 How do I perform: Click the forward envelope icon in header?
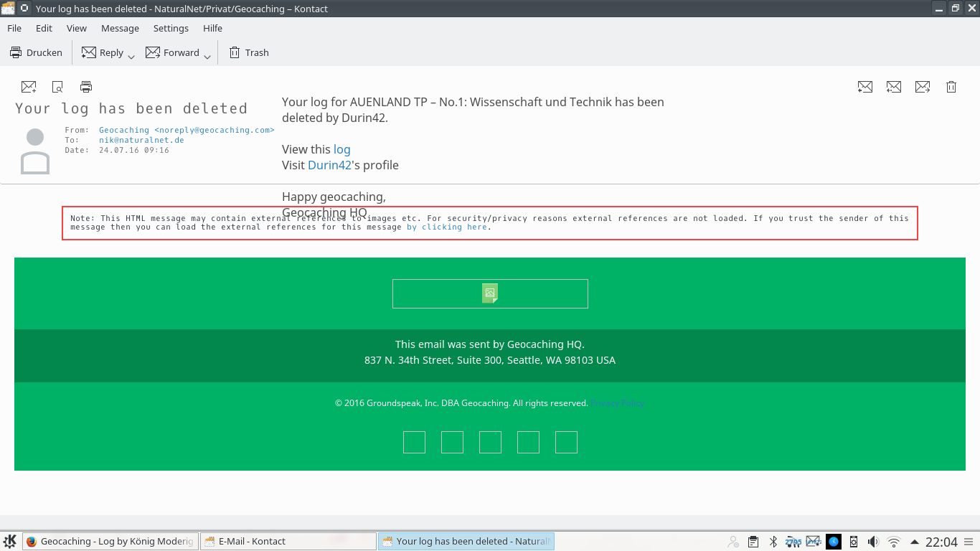(x=923, y=87)
